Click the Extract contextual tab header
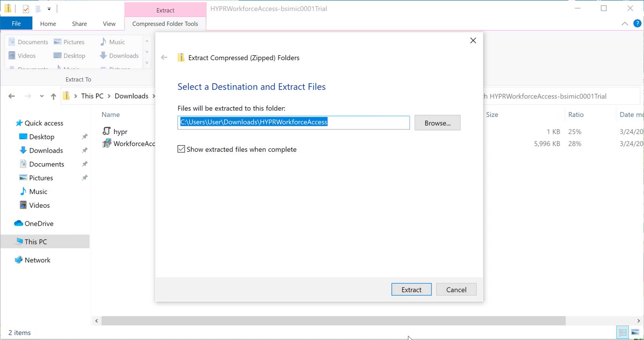Image resolution: width=644 pixels, height=340 pixels. (x=165, y=10)
